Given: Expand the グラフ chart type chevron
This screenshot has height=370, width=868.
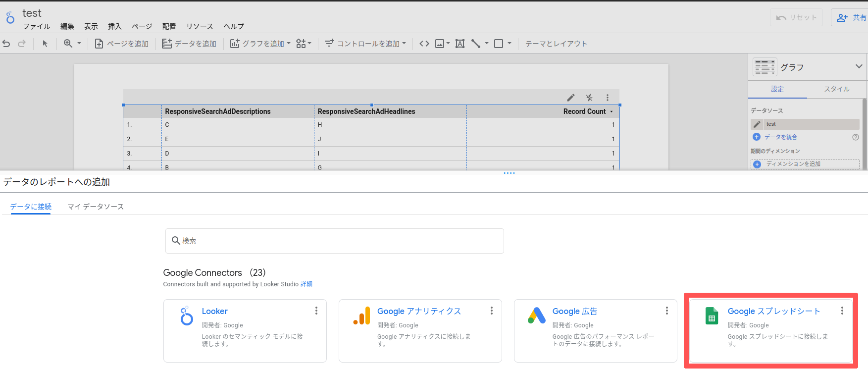Looking at the screenshot, I should coord(859,66).
